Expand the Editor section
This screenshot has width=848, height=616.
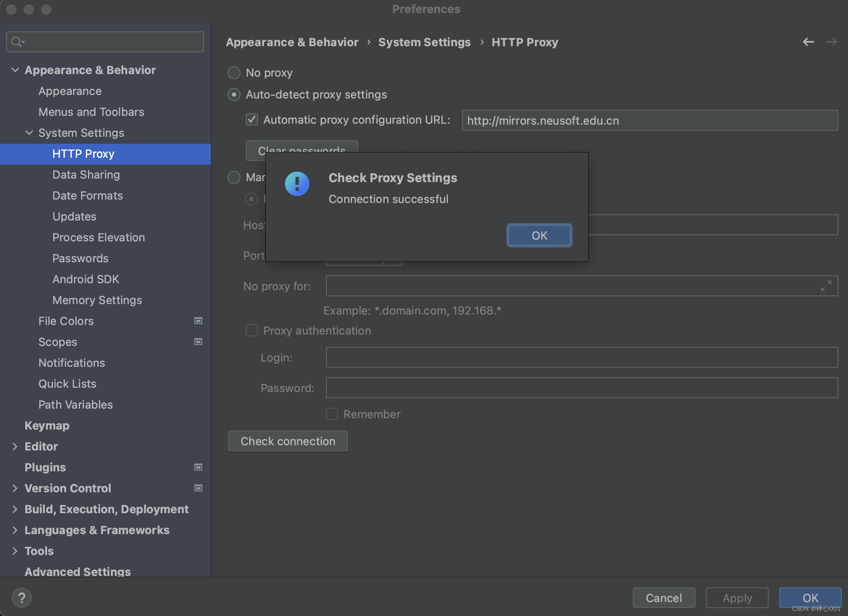tap(15, 446)
